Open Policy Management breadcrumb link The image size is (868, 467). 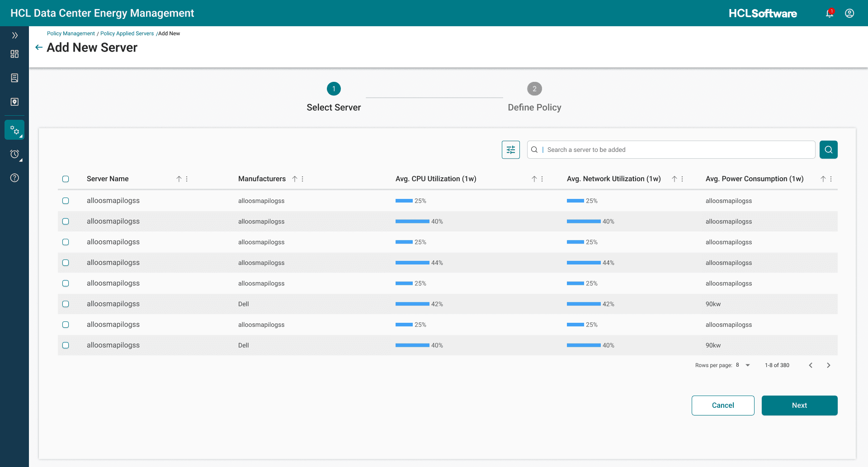coord(71,33)
